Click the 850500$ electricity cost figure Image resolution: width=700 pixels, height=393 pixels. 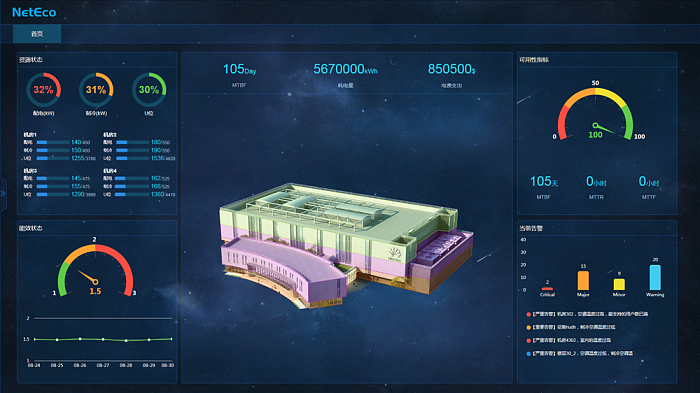(x=451, y=69)
